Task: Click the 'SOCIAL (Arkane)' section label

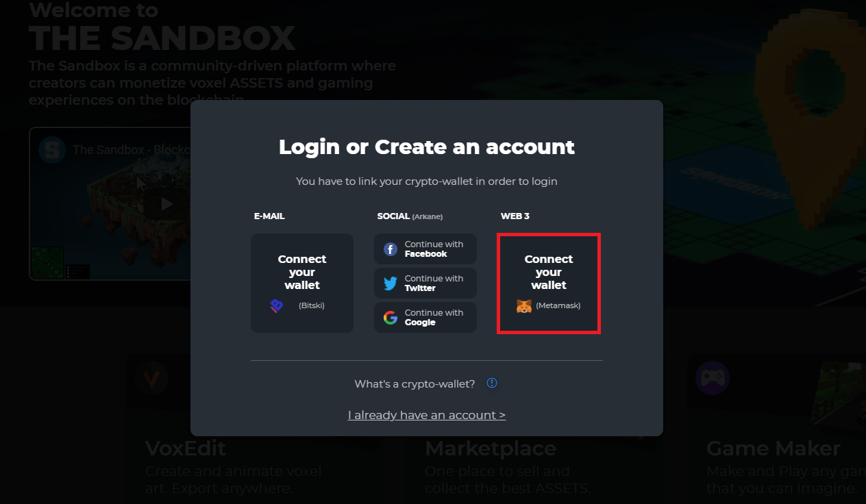Action: 410,216
